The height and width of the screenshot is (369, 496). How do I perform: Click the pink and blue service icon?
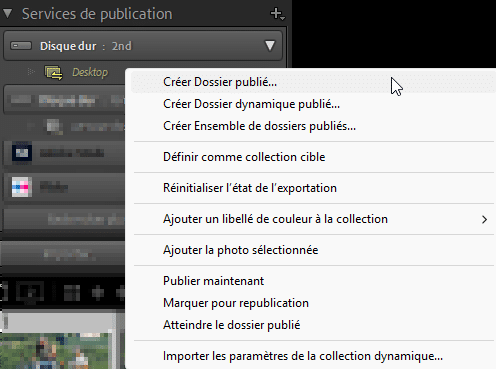(22, 187)
